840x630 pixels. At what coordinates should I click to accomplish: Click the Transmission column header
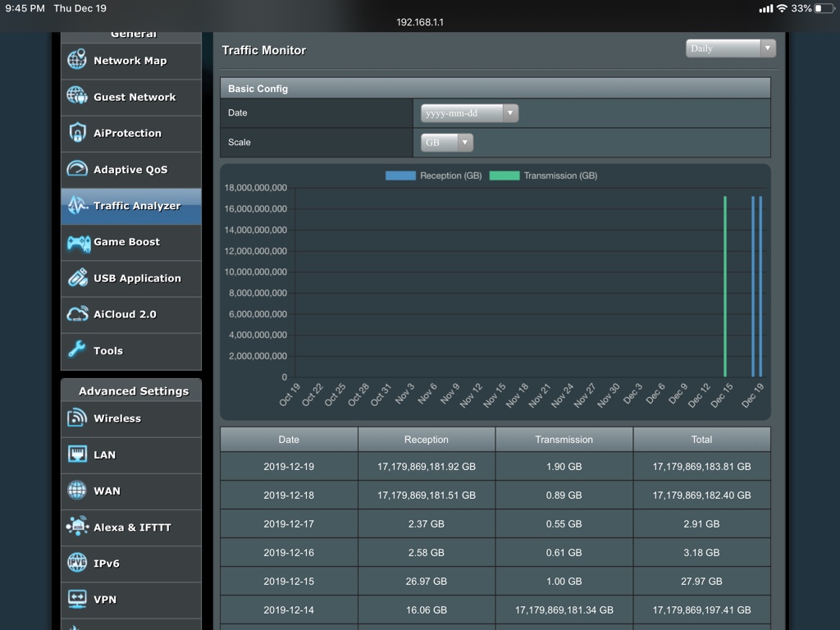point(564,440)
